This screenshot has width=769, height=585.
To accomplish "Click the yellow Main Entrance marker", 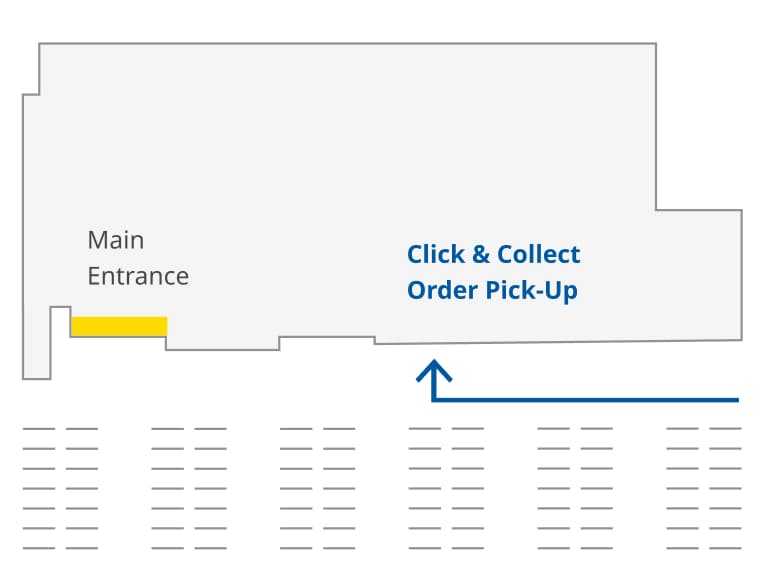I will click(x=119, y=326).
